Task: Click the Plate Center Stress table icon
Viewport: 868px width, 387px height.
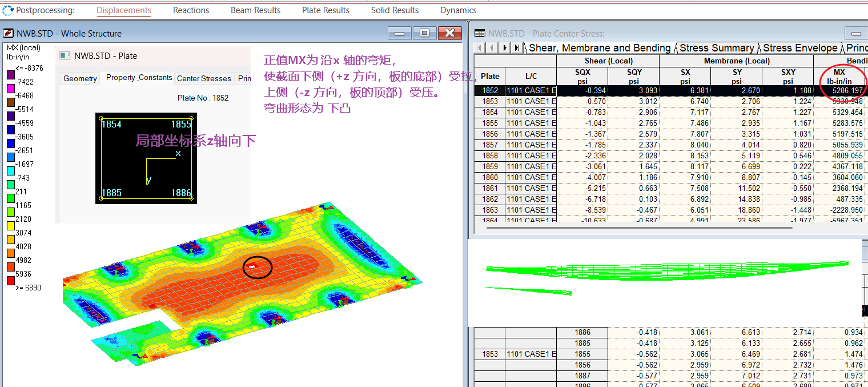Action: [480, 34]
